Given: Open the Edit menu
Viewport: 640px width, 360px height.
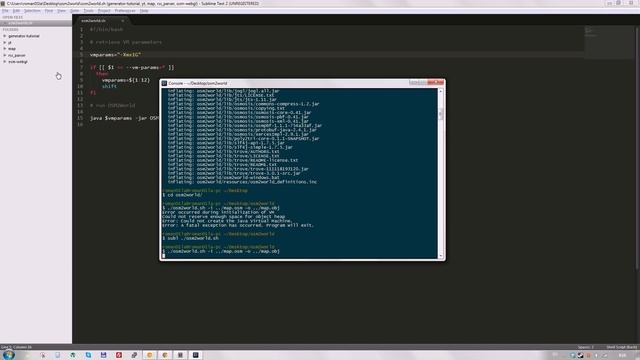Looking at the screenshot, I should 16,11.
